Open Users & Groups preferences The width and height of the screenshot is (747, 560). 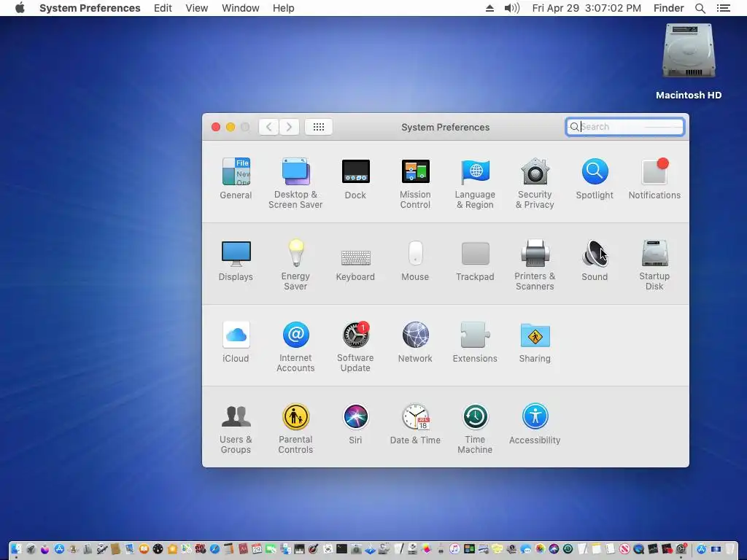pos(236,429)
